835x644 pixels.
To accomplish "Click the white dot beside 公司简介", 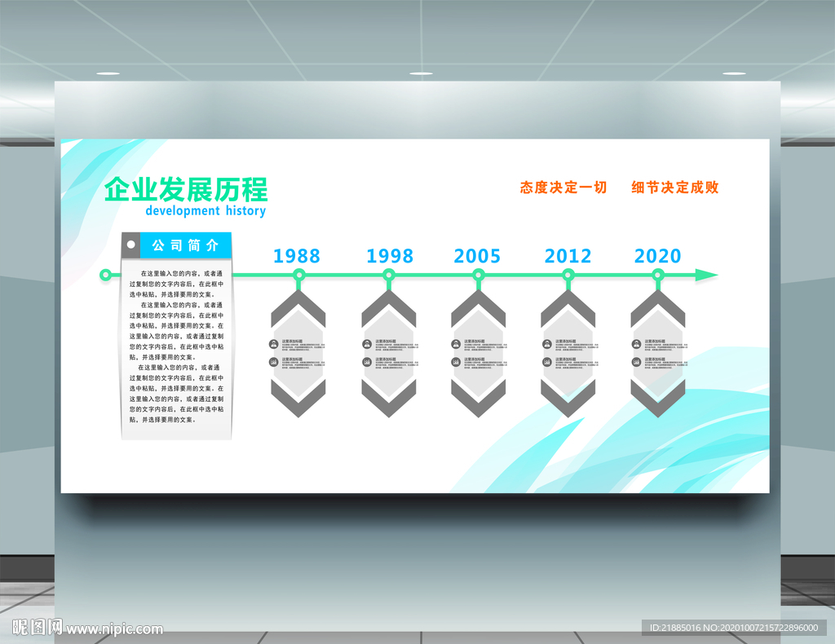I will coord(131,245).
